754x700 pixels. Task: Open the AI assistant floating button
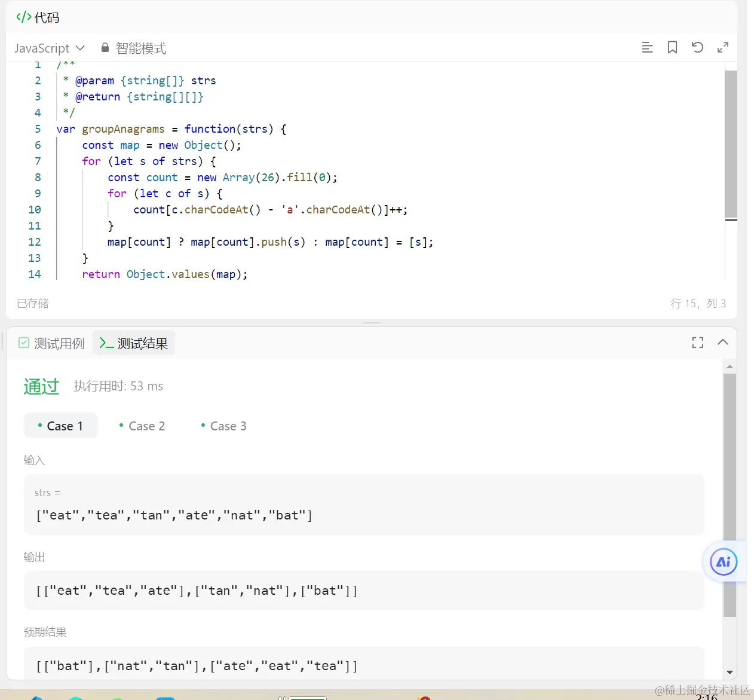tap(724, 562)
